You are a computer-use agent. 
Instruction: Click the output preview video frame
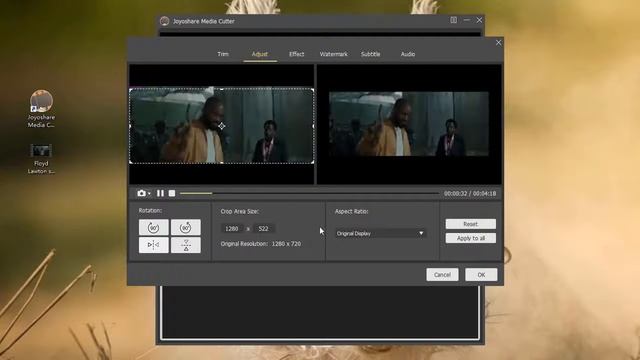coord(409,124)
